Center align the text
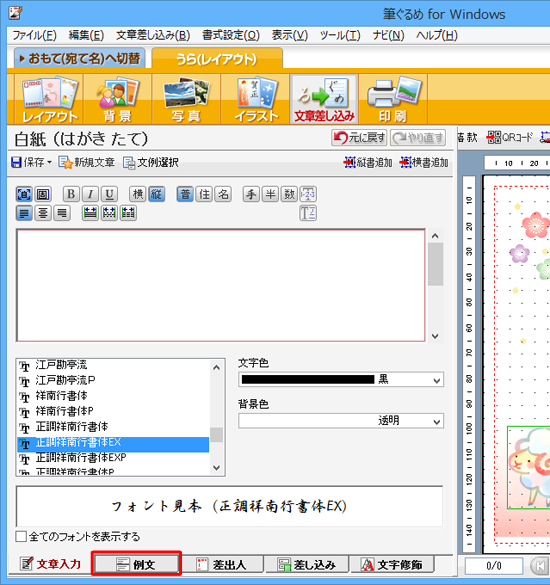This screenshot has height=585, width=550. click(43, 213)
